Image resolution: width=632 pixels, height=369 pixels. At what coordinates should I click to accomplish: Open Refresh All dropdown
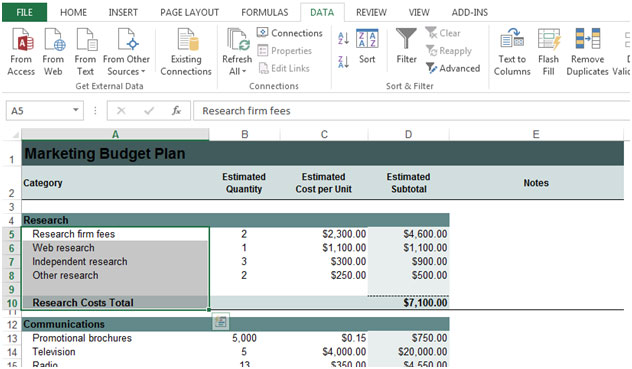coord(237,52)
